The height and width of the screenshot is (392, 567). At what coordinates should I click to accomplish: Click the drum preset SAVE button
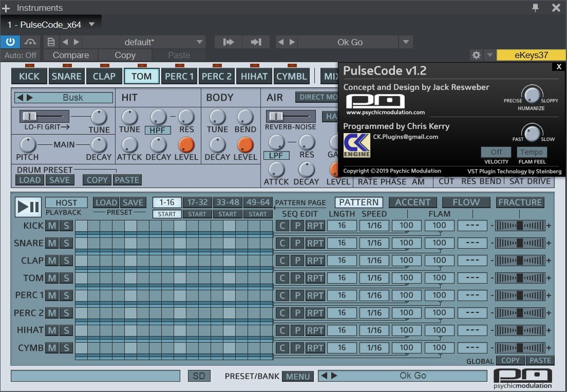coord(60,180)
